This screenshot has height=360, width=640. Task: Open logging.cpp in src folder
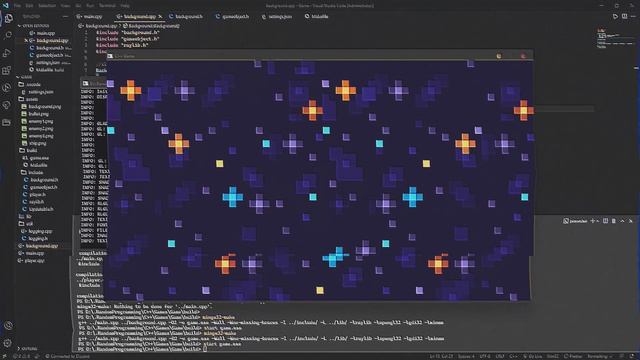point(37,231)
